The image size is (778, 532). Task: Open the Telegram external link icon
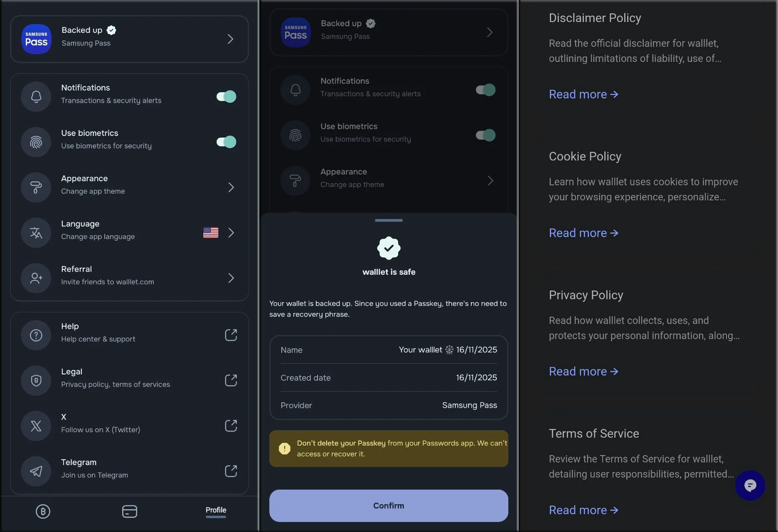pos(231,471)
